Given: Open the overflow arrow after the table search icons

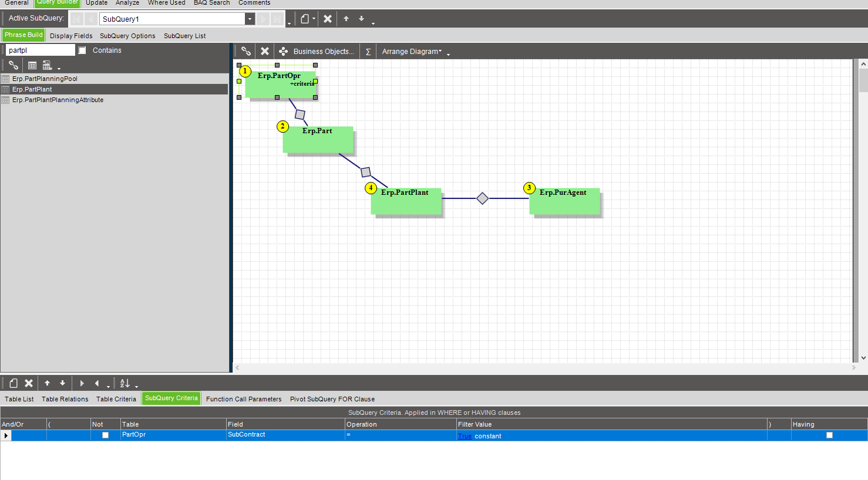Looking at the screenshot, I should 59,68.
